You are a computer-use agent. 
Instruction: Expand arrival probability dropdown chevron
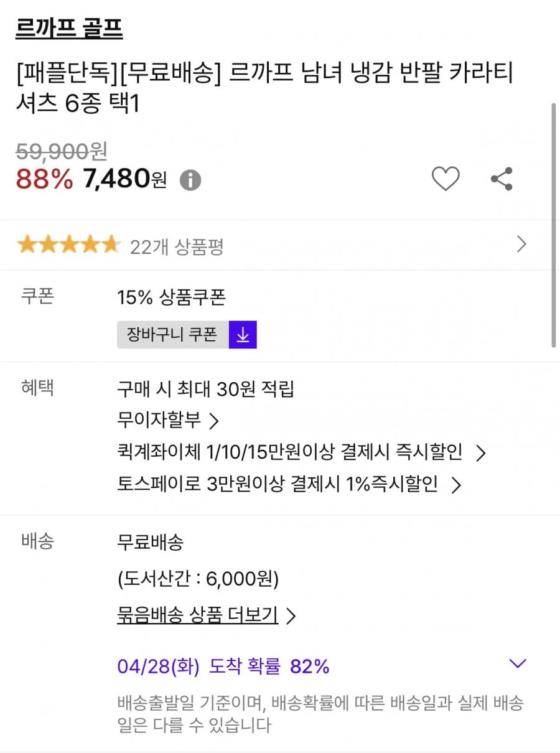pos(518,663)
